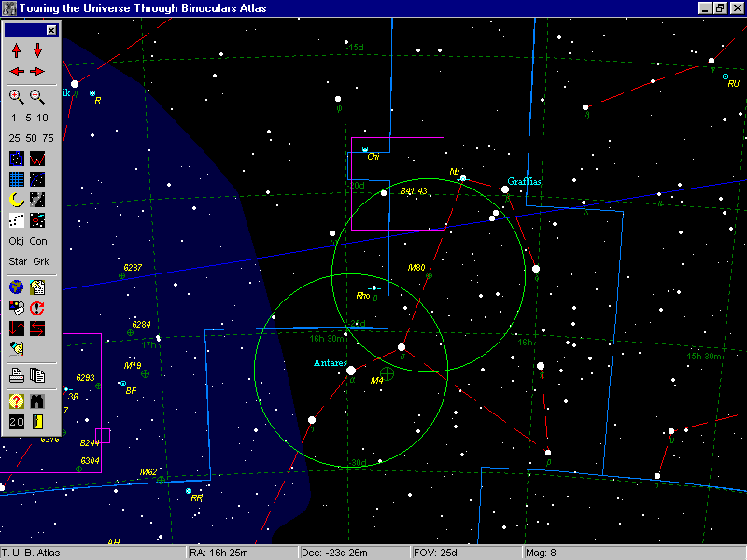
Task: Click the binoculars icon in the toolbar
Action: (x=37, y=401)
